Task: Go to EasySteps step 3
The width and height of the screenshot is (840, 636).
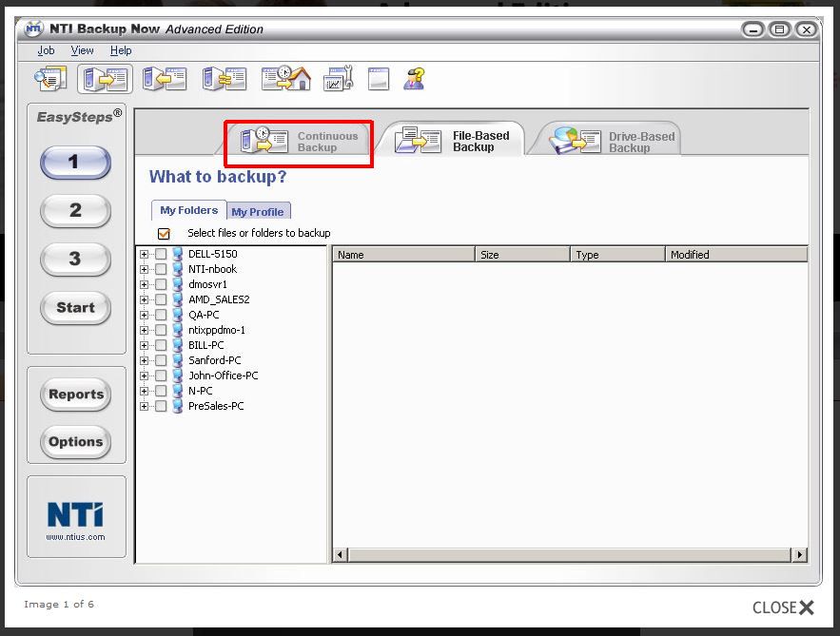Action: coord(75,260)
